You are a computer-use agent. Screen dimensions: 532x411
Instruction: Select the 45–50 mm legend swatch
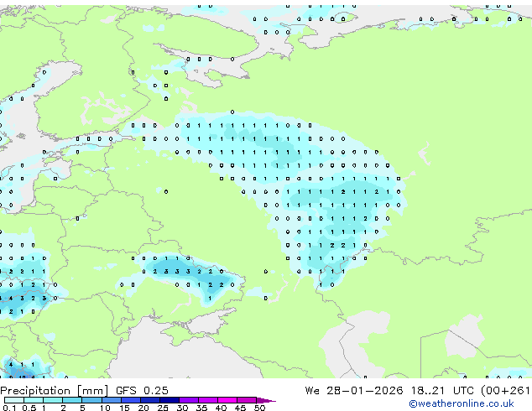(247, 400)
